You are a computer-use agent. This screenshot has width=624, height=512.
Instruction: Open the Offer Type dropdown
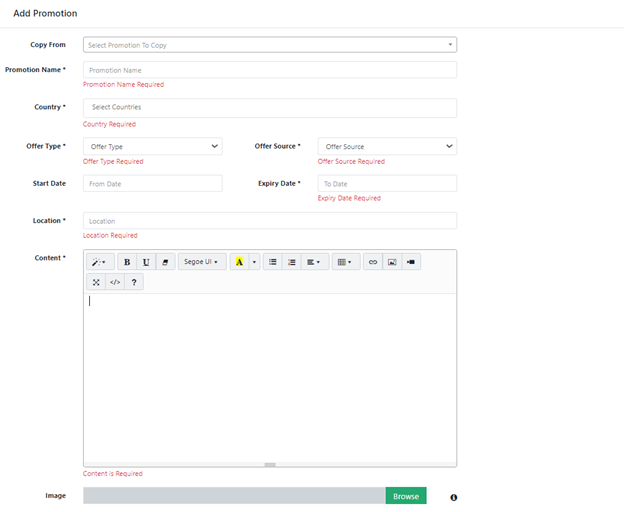pos(153,146)
